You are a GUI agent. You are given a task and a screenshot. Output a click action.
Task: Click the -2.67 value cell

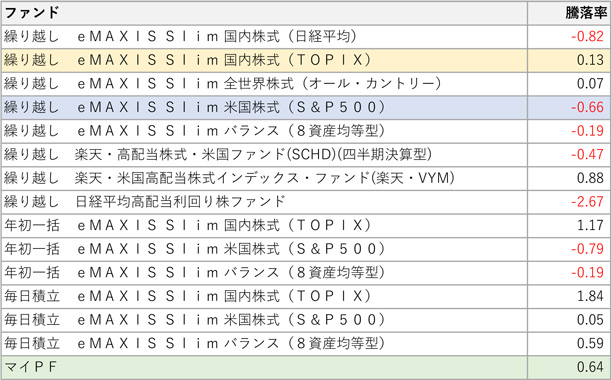pos(569,202)
